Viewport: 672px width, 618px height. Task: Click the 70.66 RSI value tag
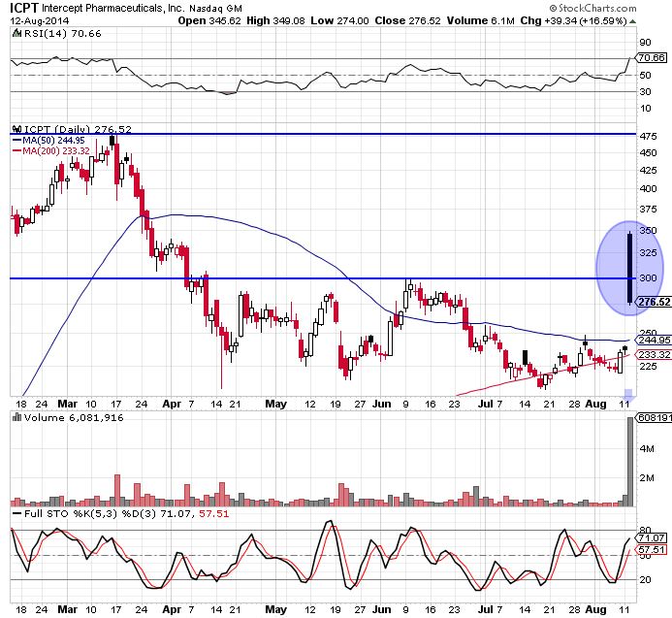point(652,57)
